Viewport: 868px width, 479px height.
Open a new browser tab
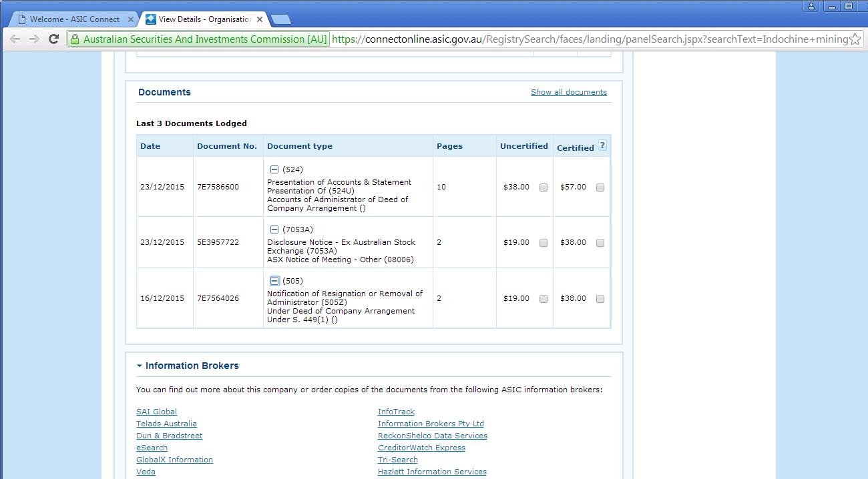pyautogui.click(x=281, y=19)
